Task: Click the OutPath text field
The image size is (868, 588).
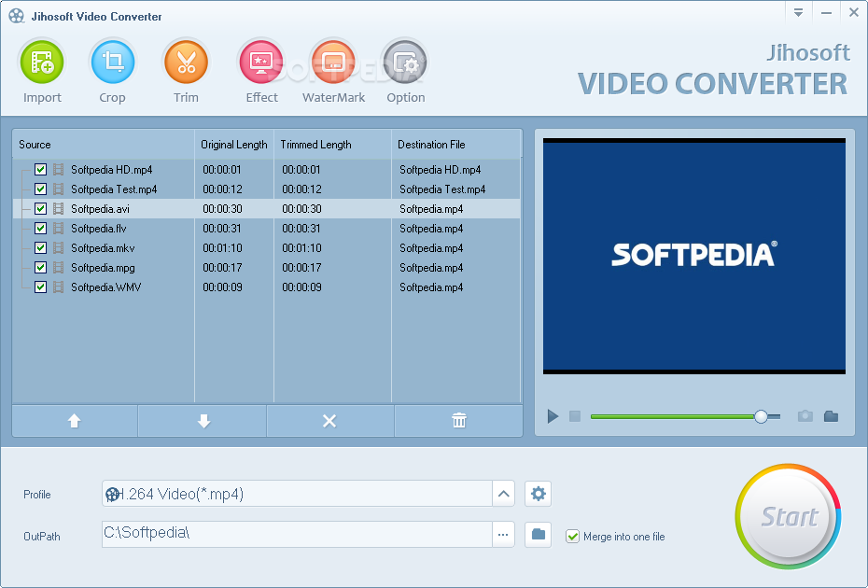Action: 297,534
